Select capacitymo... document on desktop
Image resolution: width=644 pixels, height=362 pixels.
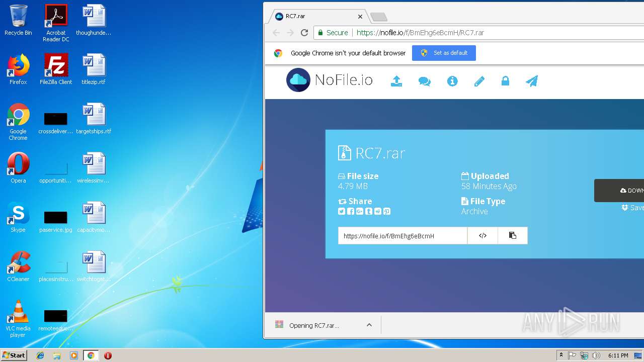[94, 217]
